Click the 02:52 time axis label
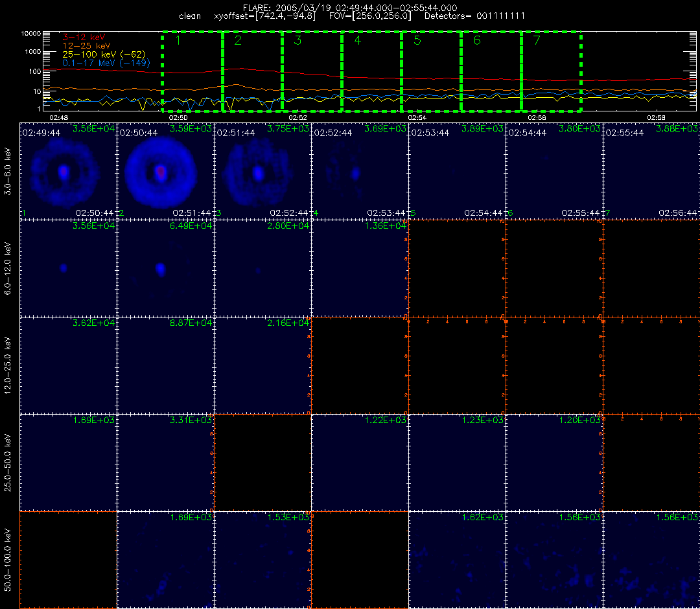The image size is (700, 609). 297,117
